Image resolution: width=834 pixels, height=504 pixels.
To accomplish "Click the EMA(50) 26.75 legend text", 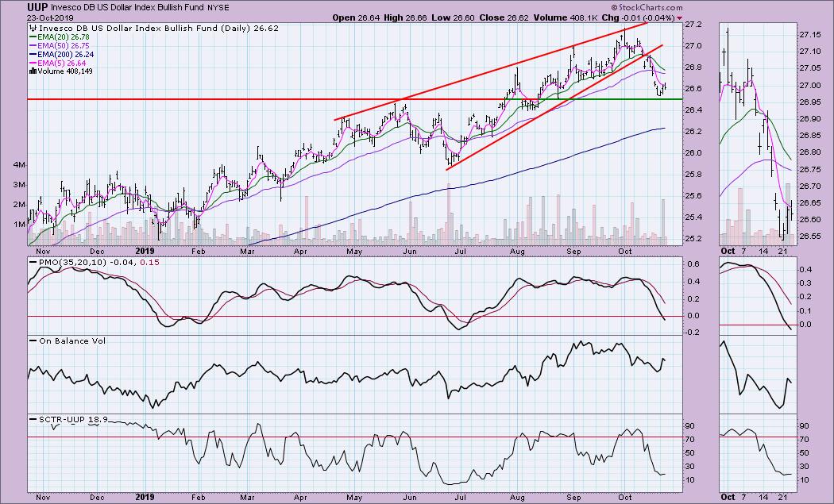I will pyautogui.click(x=64, y=46).
